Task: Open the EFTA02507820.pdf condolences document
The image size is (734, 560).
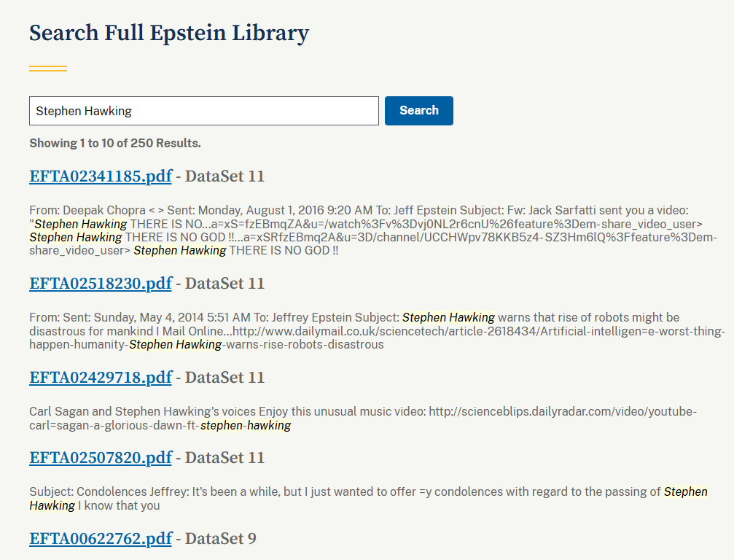Action: tap(101, 458)
